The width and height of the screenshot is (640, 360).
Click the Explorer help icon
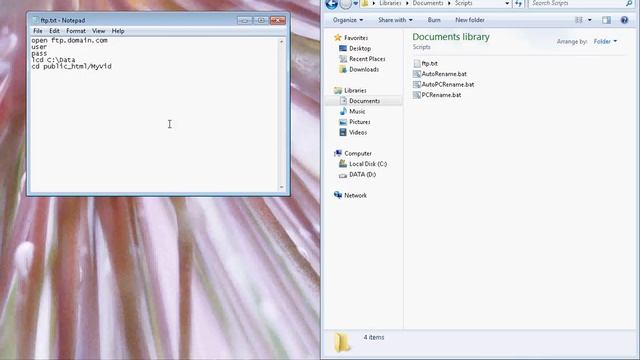tap(624, 20)
